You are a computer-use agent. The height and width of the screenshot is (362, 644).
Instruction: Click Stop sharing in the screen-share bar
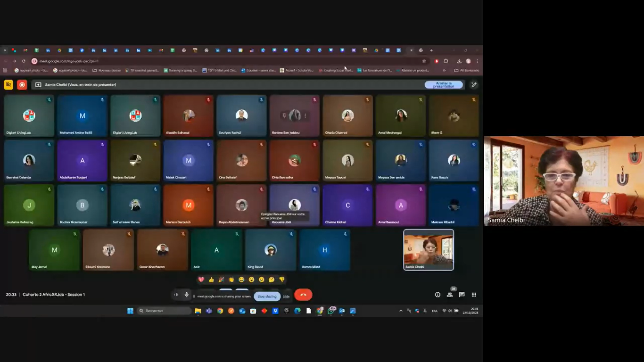267,296
